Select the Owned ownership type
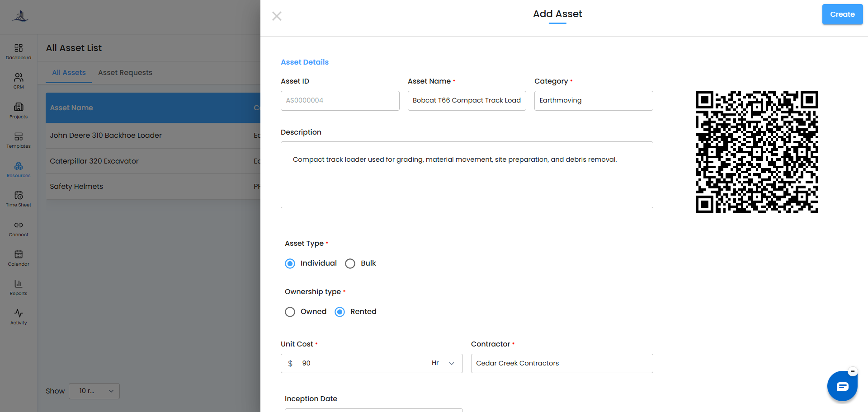868x412 pixels. click(290, 312)
